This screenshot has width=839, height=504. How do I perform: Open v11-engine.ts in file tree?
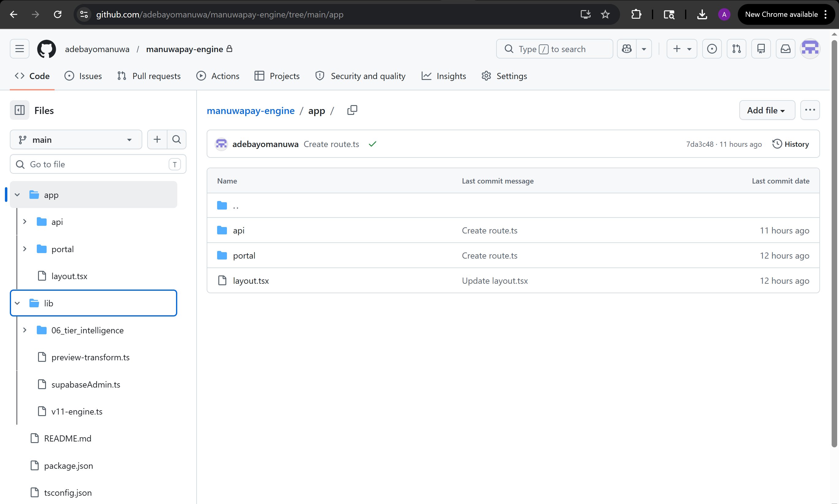(x=77, y=411)
